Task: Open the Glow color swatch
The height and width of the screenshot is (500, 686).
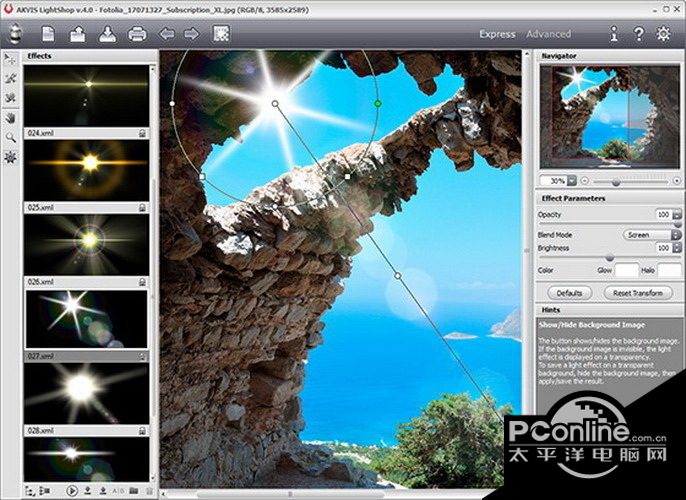Action: 627,270
